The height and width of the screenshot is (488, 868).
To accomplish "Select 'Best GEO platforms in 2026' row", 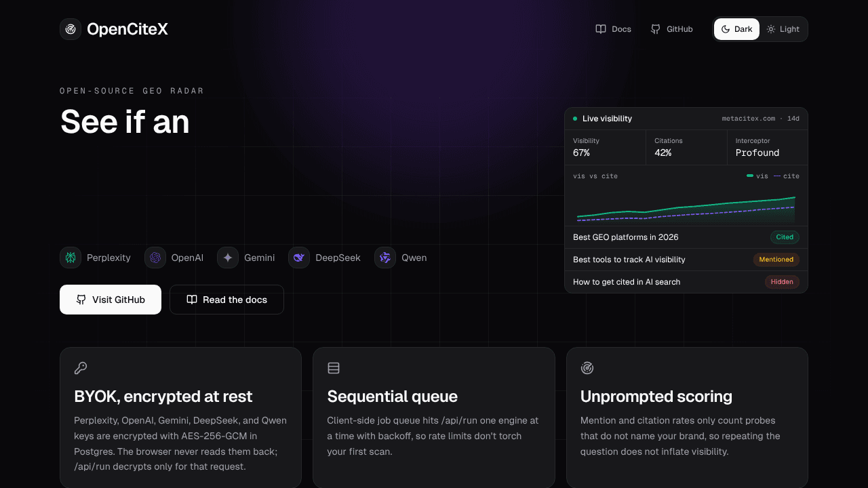I will click(x=686, y=237).
